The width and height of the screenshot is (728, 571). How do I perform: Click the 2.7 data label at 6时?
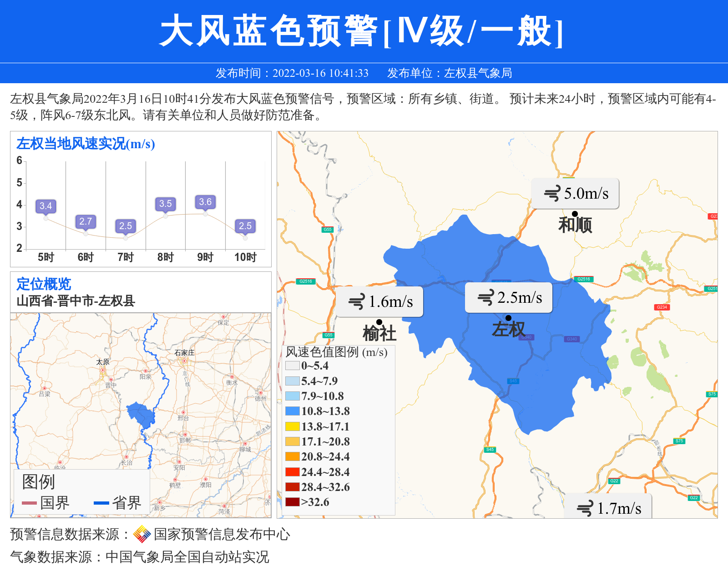pos(86,221)
